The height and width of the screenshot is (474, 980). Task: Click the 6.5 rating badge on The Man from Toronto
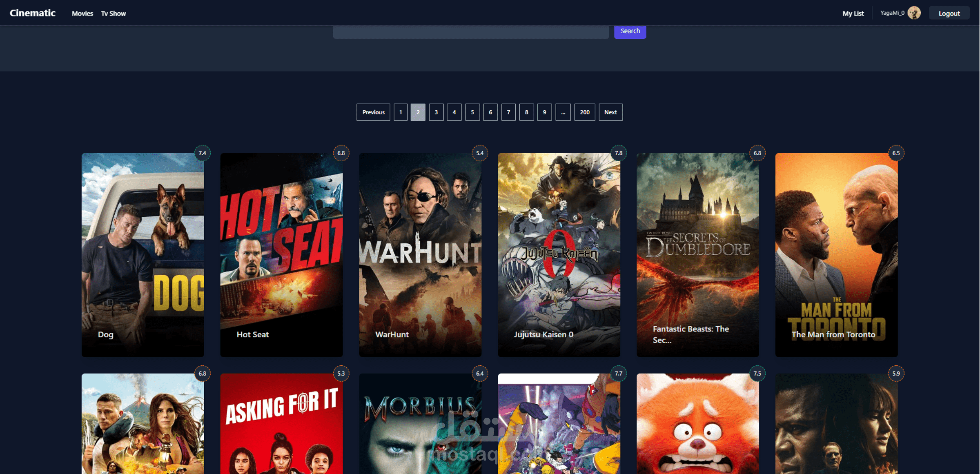896,153
